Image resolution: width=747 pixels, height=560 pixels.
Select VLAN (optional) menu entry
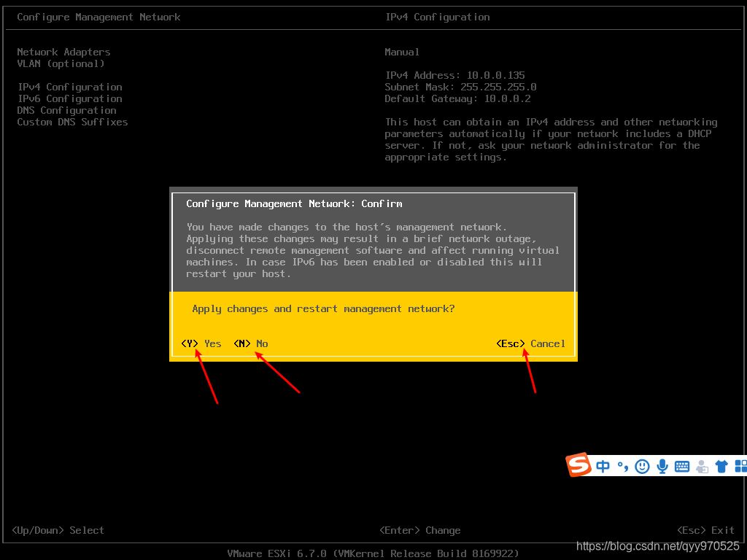[61, 64]
